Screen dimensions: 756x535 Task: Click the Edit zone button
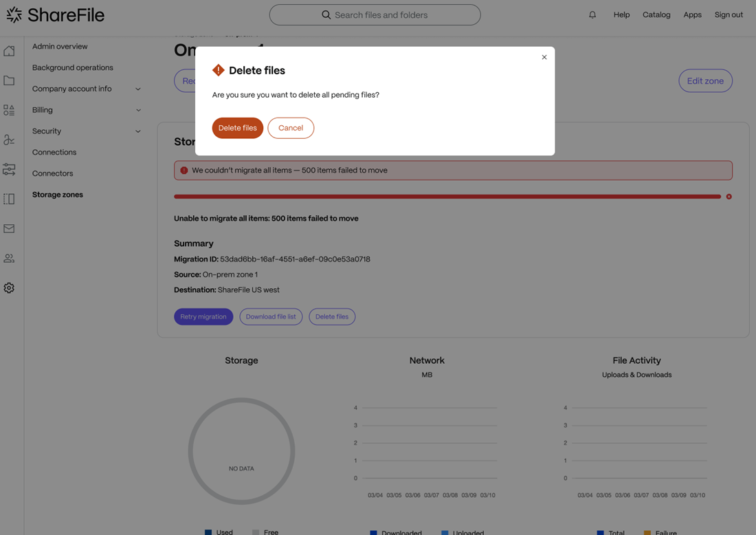tap(705, 80)
